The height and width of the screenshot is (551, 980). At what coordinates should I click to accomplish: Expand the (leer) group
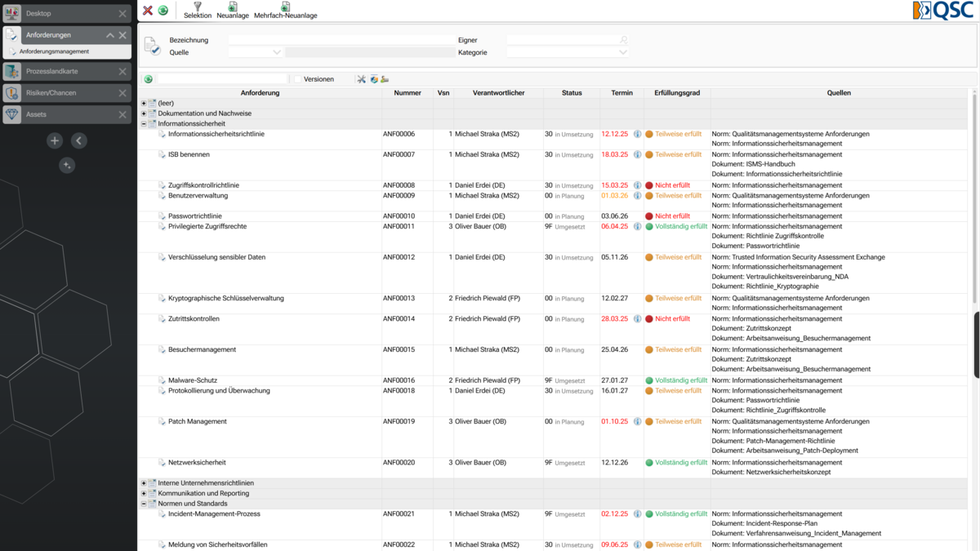tap(144, 104)
